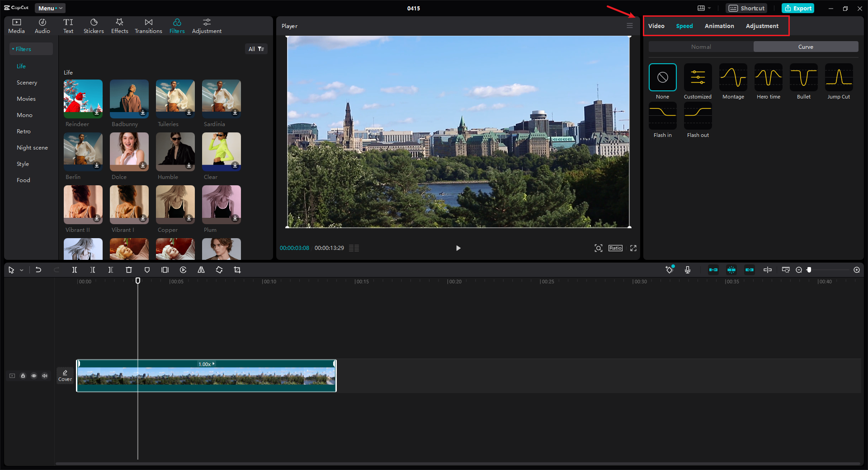This screenshot has height=470, width=868.
Task: Toggle preview axis on timeline
Action: (x=768, y=270)
